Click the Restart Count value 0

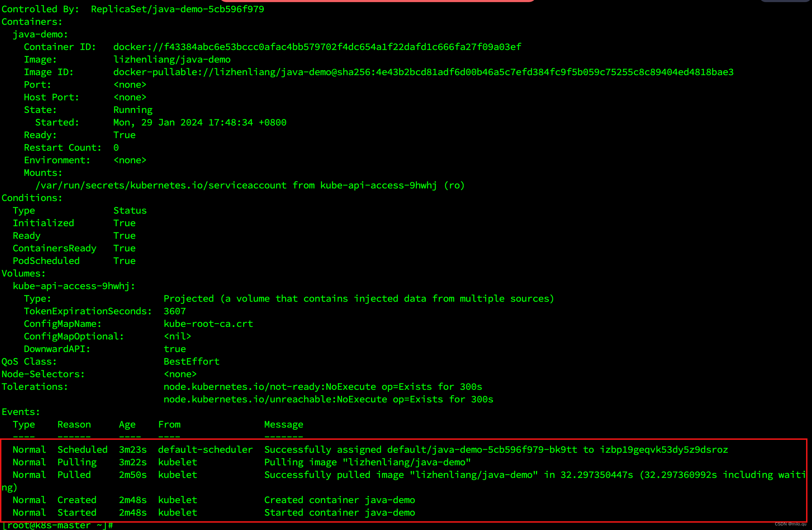(x=116, y=148)
